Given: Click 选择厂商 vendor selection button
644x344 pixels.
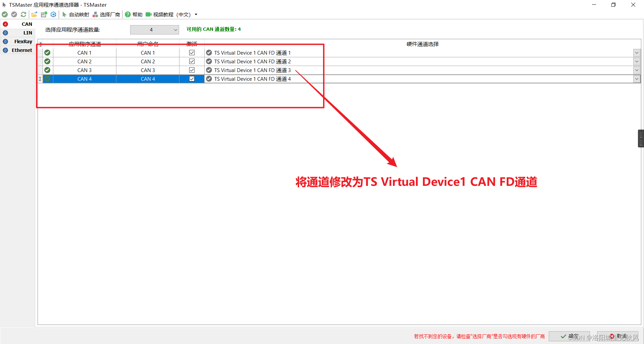Looking at the screenshot, I should coord(106,14).
